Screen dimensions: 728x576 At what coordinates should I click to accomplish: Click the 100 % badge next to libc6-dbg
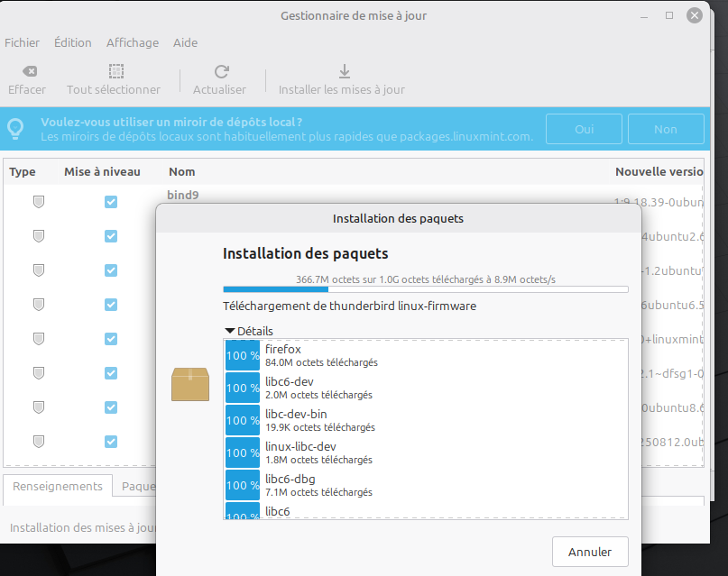coord(243,485)
